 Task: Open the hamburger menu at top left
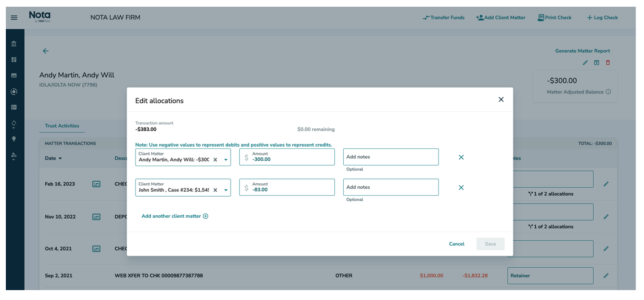[13, 17]
